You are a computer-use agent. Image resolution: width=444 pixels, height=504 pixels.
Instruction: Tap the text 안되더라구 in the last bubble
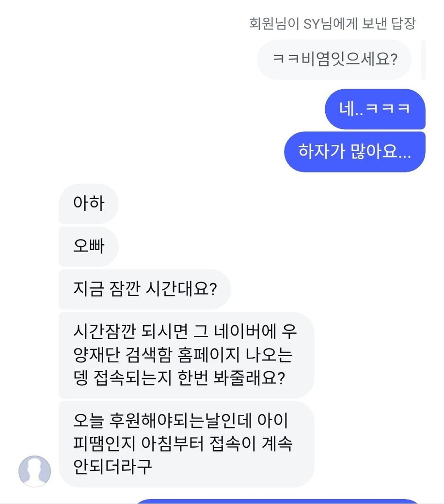point(112,466)
